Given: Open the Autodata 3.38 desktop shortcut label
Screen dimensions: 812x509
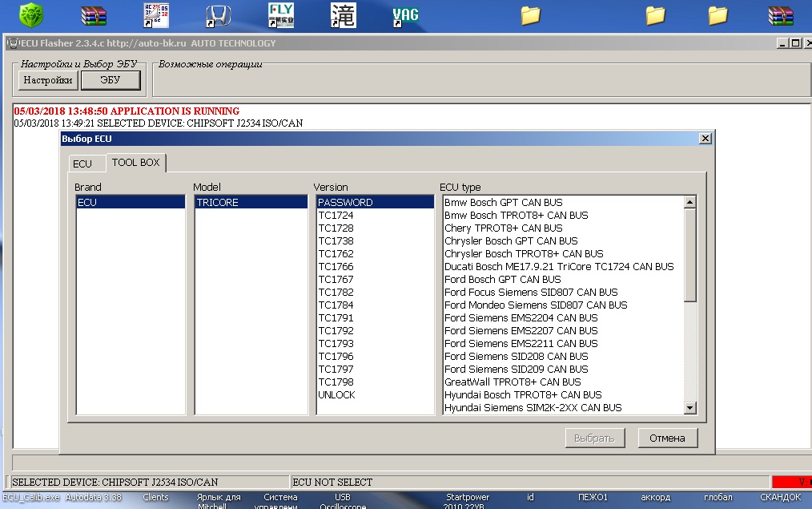Looking at the screenshot, I should pyautogui.click(x=93, y=497).
